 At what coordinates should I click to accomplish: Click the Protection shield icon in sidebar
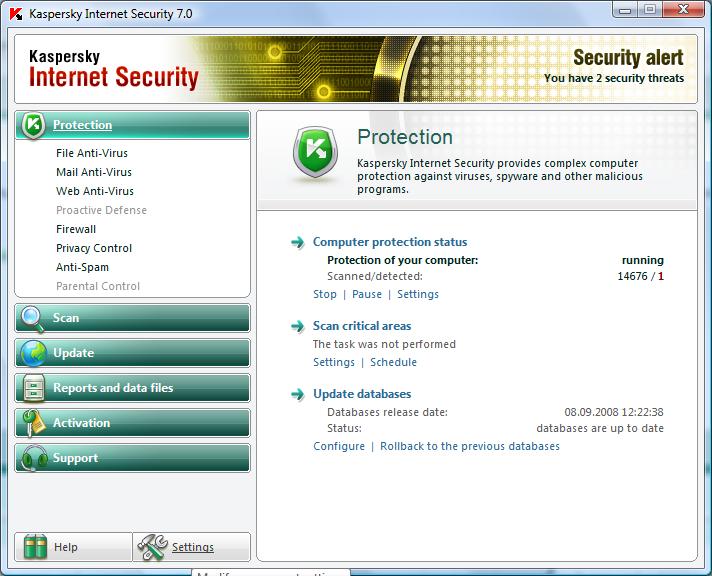point(34,125)
